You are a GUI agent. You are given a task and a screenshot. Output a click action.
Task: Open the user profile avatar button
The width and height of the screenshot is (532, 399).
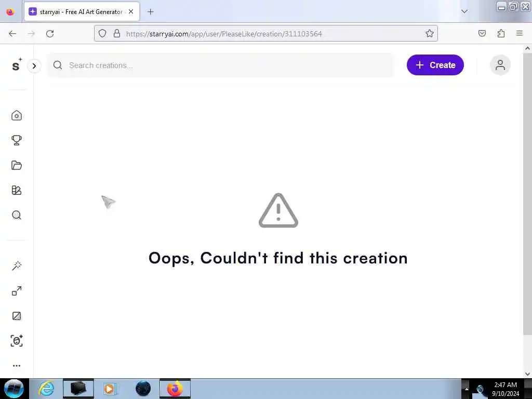[500, 65]
